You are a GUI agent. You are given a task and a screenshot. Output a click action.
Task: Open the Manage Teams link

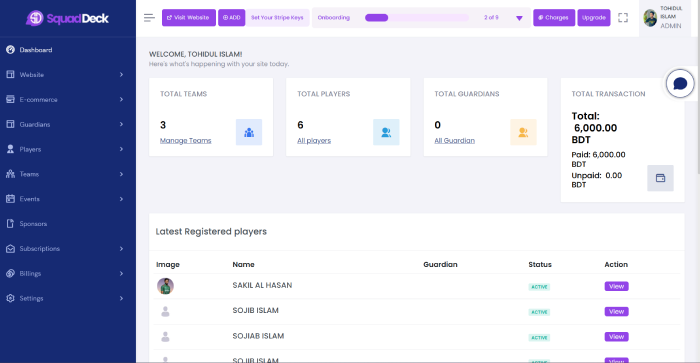pyautogui.click(x=186, y=141)
